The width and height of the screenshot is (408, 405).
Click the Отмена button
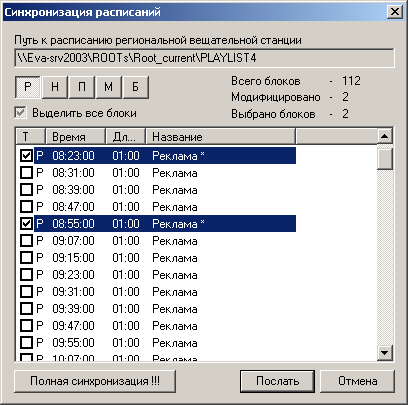tap(358, 381)
